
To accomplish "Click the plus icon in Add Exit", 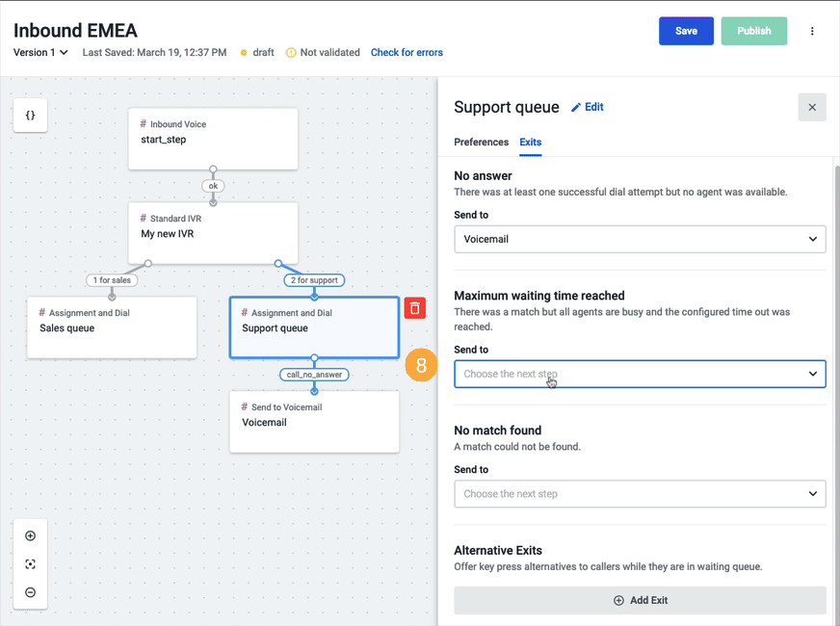I will click(618, 600).
